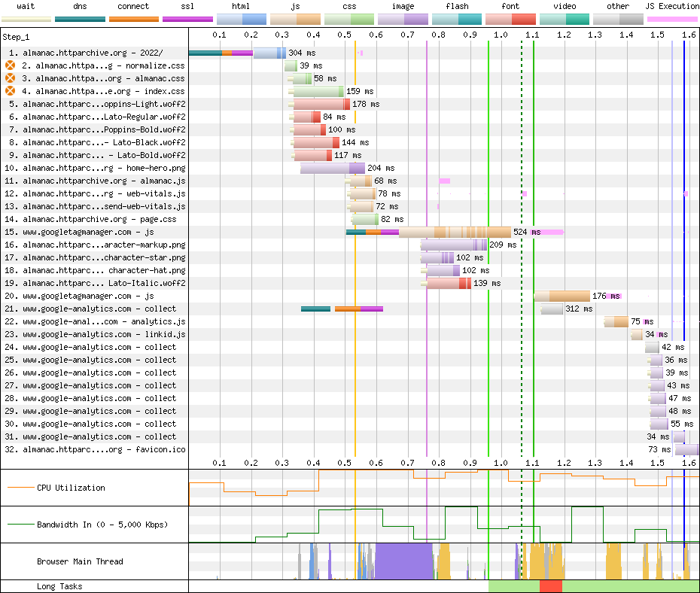Click request 14 page.css label
This screenshot has height=593, width=700.
tap(94, 220)
